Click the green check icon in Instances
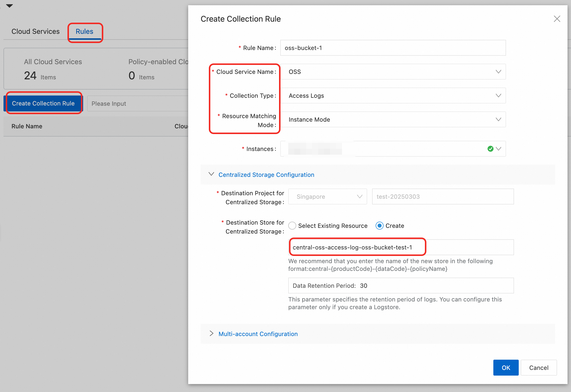The height and width of the screenshot is (392, 571). pyautogui.click(x=490, y=149)
